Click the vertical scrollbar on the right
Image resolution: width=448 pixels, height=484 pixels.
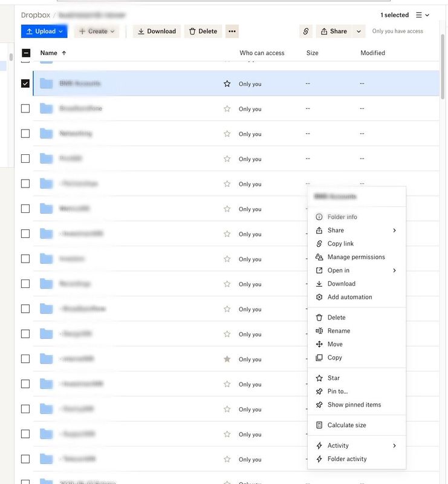[x=443, y=67]
